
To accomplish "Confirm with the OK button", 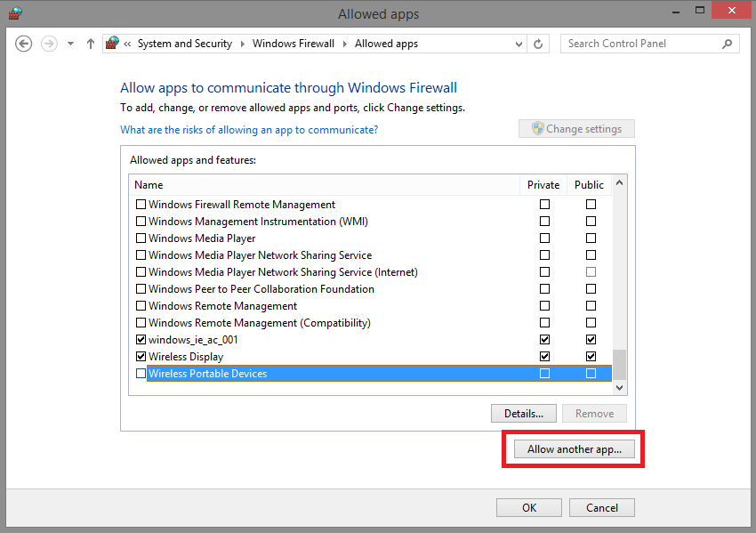I will tap(529, 507).
